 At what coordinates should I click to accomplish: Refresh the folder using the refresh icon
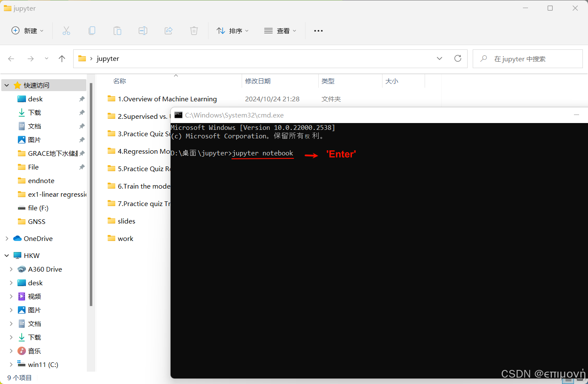point(458,58)
